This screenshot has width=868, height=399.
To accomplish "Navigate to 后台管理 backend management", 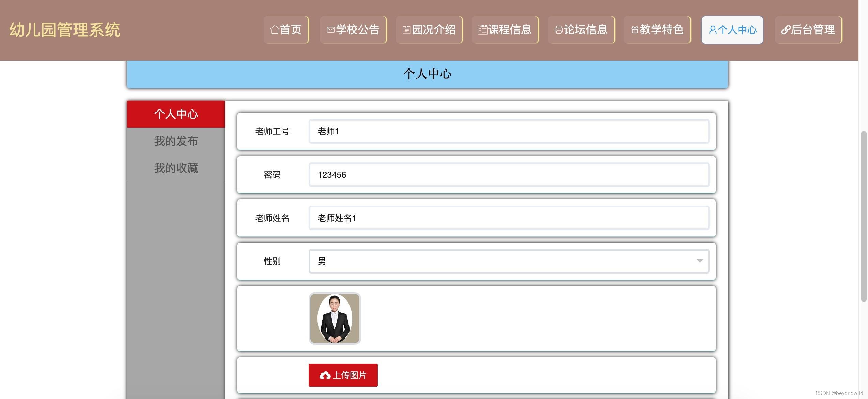I will coord(808,30).
